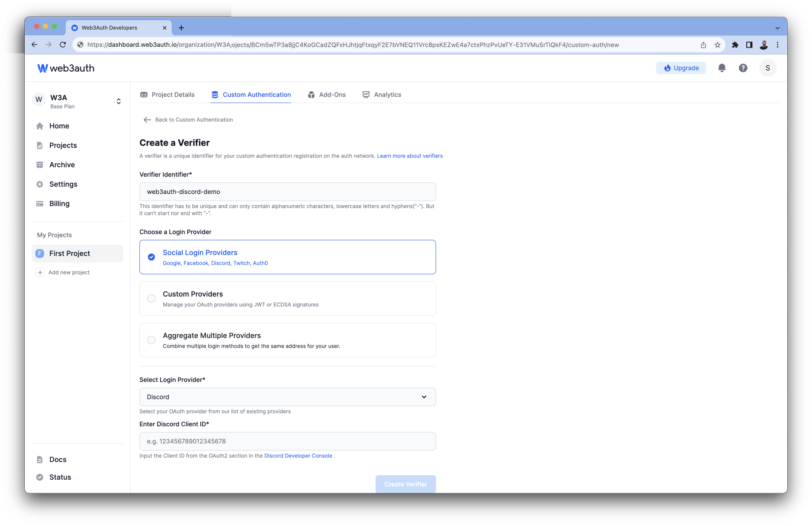Viewport: 812px width, 526px height.
Task: Select the Web3Auth Developers browser tab
Action: [119, 27]
